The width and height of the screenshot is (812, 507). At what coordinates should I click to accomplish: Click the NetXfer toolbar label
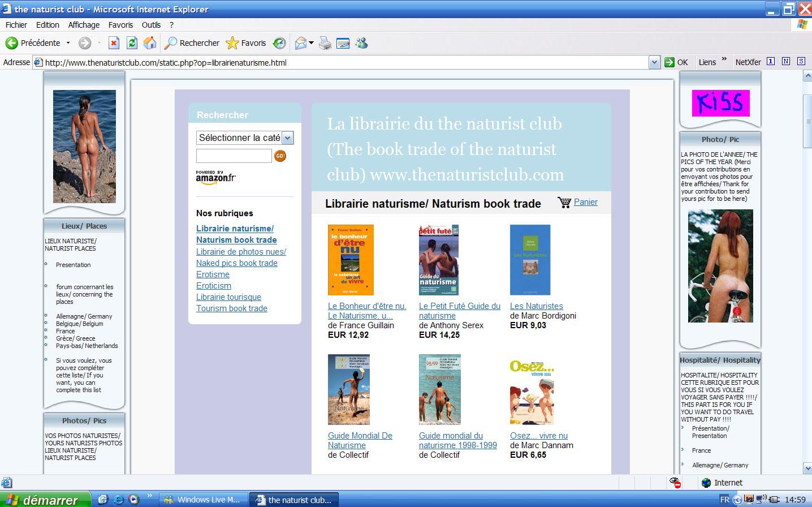pyautogui.click(x=748, y=62)
